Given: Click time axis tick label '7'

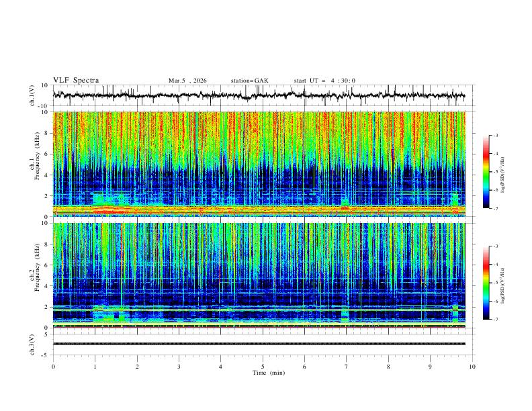Looking at the screenshot, I should point(347,367).
